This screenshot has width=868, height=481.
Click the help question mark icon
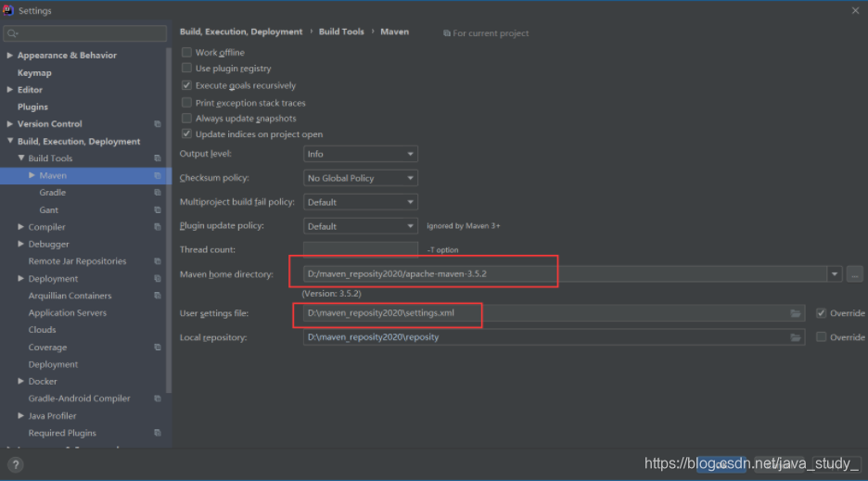coord(16,464)
